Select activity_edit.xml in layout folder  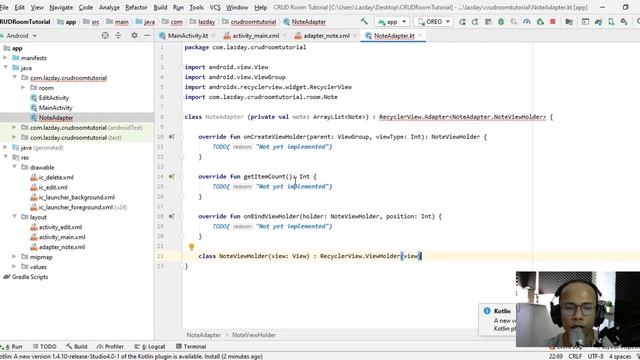point(60,227)
